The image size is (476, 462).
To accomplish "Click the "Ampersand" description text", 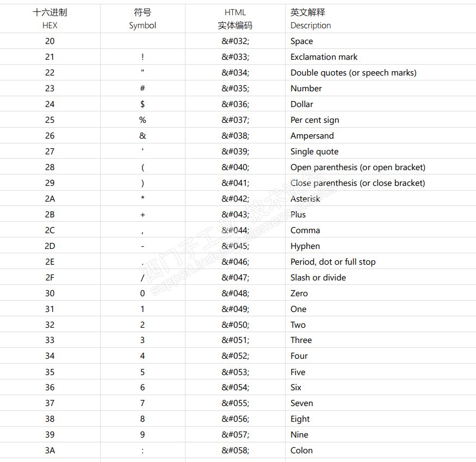I will pyautogui.click(x=312, y=136).
